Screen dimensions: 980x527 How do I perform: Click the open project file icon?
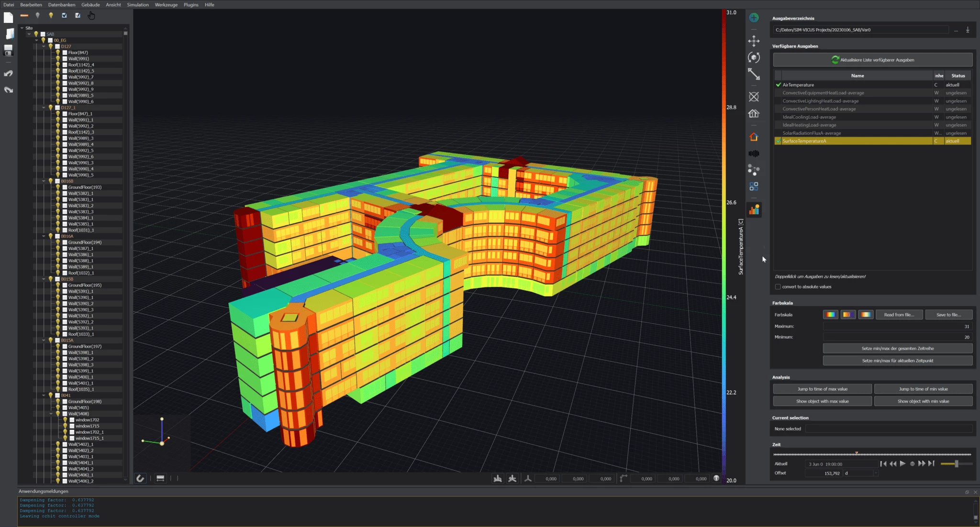coord(9,33)
